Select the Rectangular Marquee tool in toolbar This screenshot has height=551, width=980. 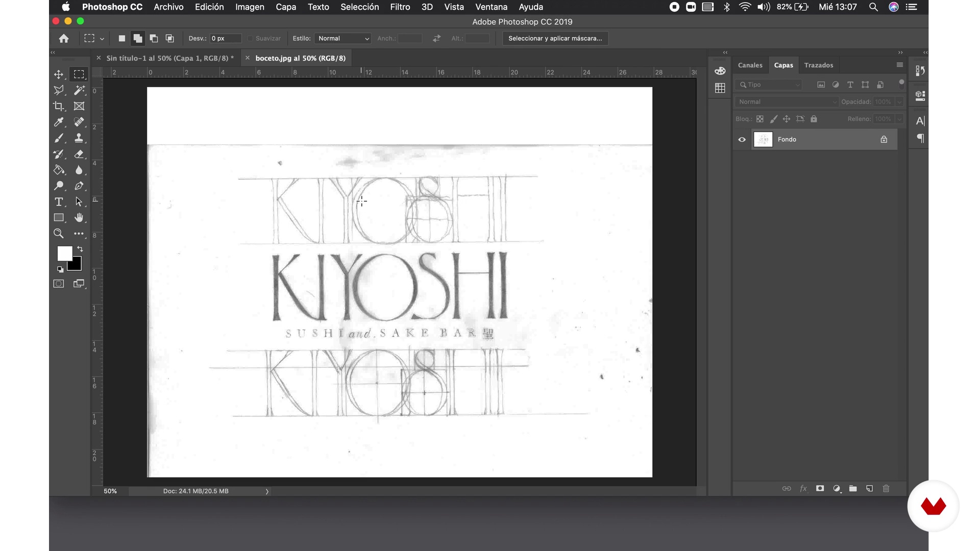point(79,74)
